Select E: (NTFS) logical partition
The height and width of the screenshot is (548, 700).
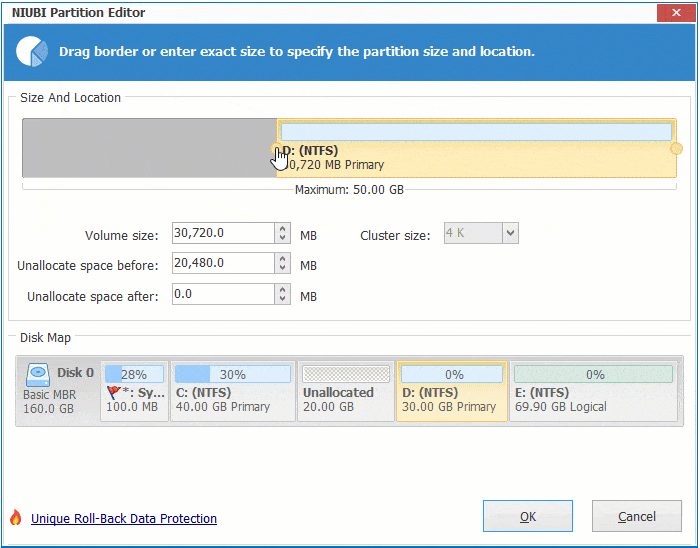(593, 392)
